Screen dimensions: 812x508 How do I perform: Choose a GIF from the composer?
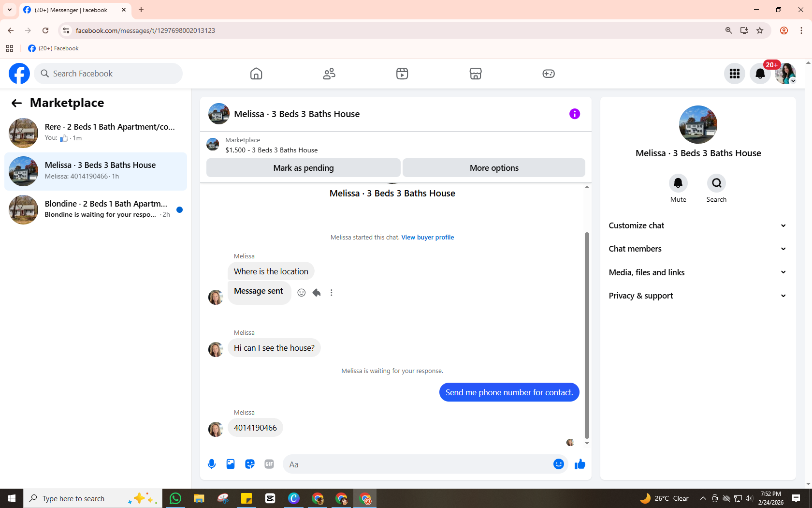[x=269, y=464]
